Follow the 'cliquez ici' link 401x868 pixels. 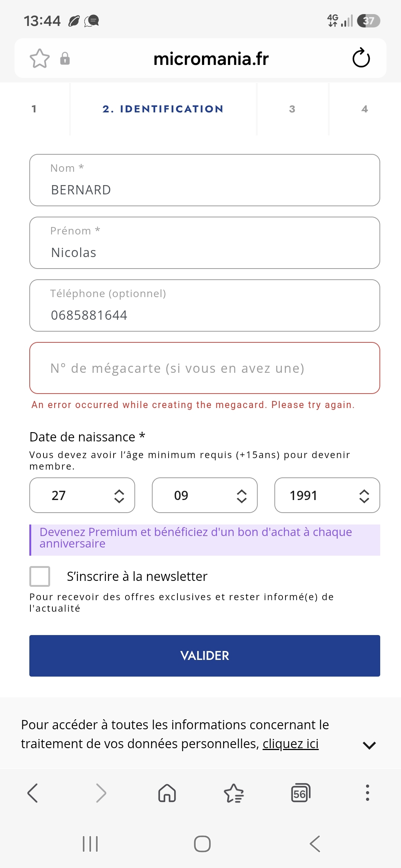[x=291, y=744]
